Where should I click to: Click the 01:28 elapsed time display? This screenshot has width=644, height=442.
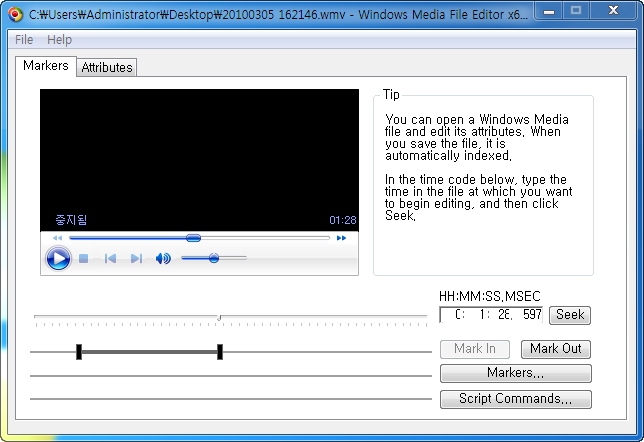click(x=343, y=220)
